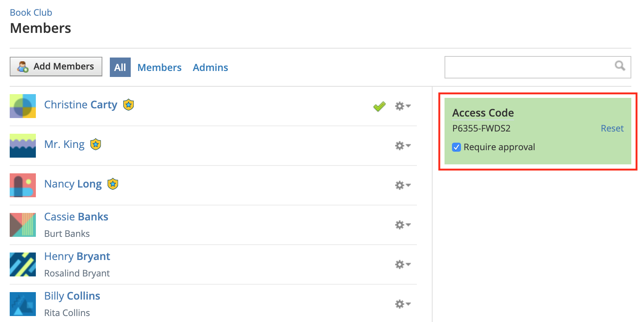This screenshot has width=644, height=322.
Task: Expand Mr. King's gear options menu
Action: pyautogui.click(x=403, y=146)
